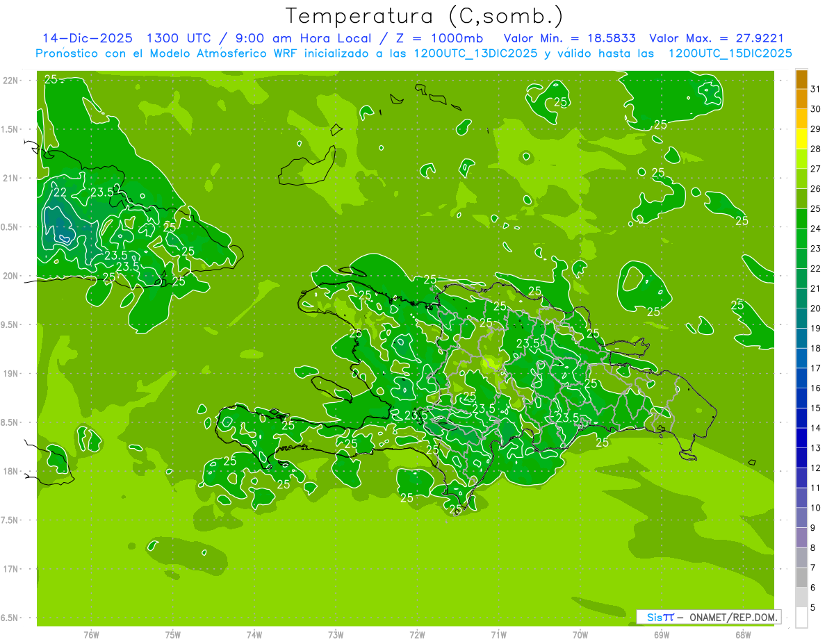Image resolution: width=834 pixels, height=644 pixels.
Task: Click the '1300 UTC' time label
Action: (x=179, y=38)
